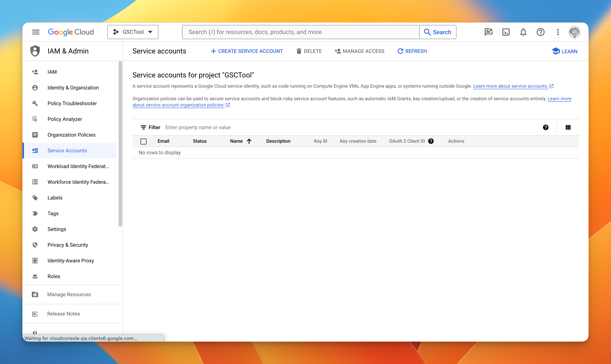Open Roles in the sidebar

pos(54,276)
